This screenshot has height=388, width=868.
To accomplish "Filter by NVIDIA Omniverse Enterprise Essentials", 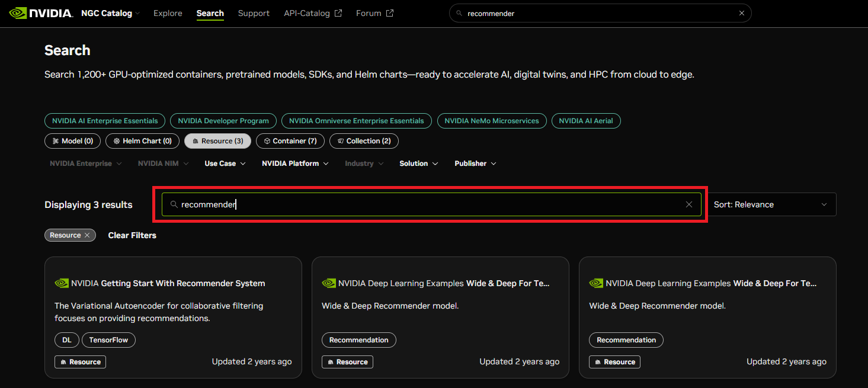I will (x=357, y=121).
